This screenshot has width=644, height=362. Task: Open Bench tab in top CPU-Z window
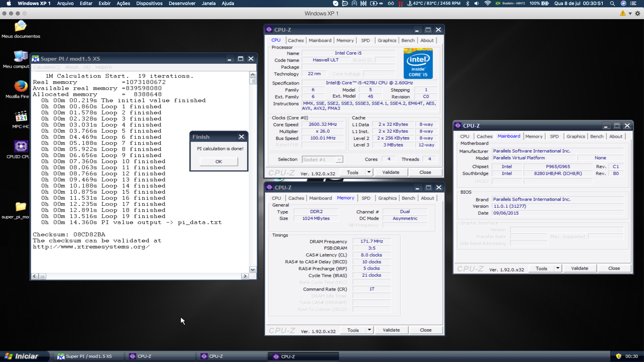pyautogui.click(x=408, y=40)
